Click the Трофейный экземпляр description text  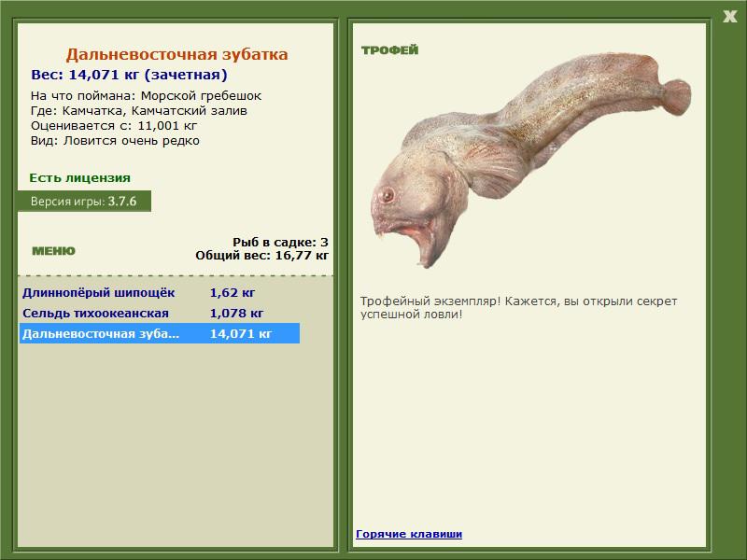519,308
